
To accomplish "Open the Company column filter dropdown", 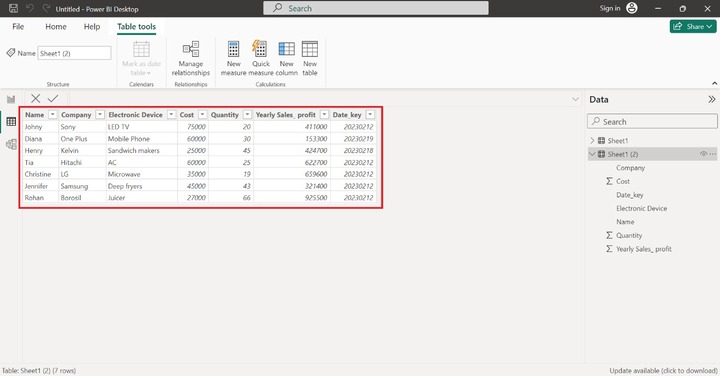I will pos(100,115).
